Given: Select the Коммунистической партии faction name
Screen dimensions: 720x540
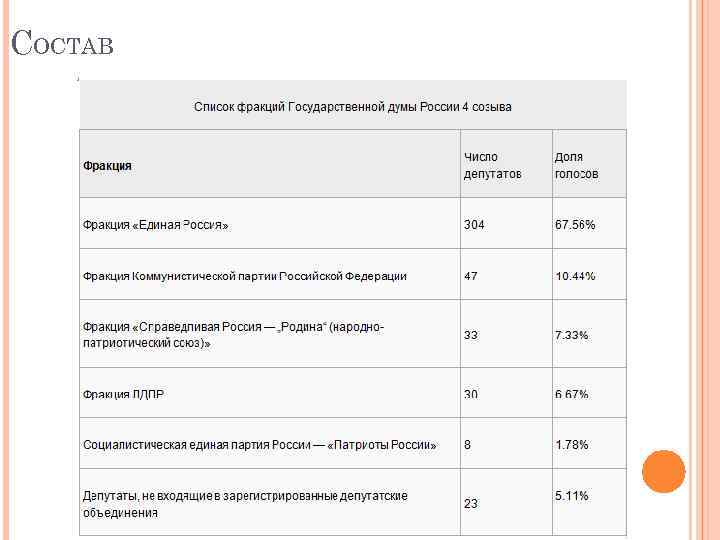Looking at the screenshot, I should coord(244,275).
